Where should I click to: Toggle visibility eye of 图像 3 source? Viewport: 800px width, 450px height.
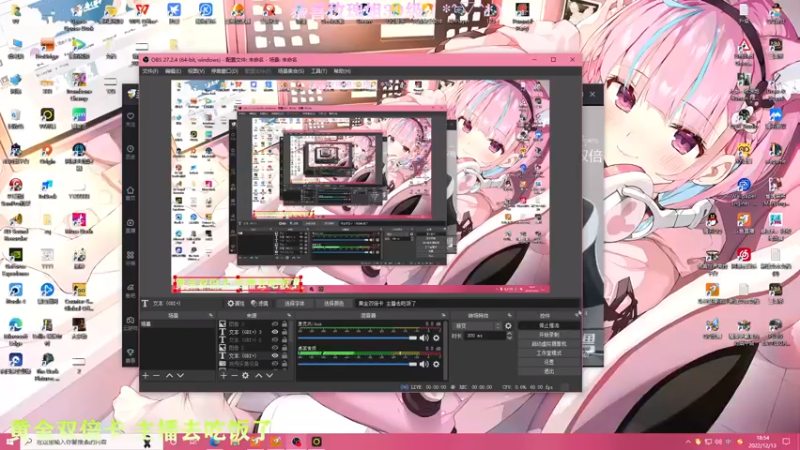pos(275,324)
